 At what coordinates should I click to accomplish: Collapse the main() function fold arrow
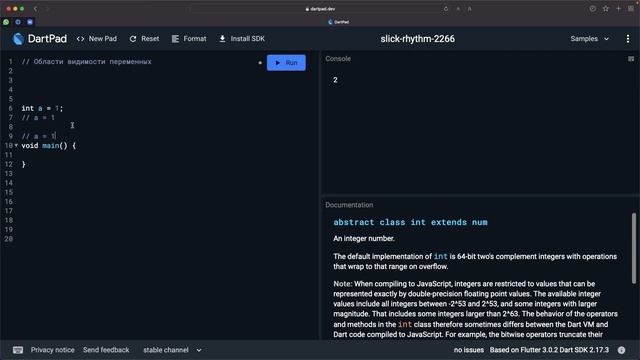(x=16, y=145)
